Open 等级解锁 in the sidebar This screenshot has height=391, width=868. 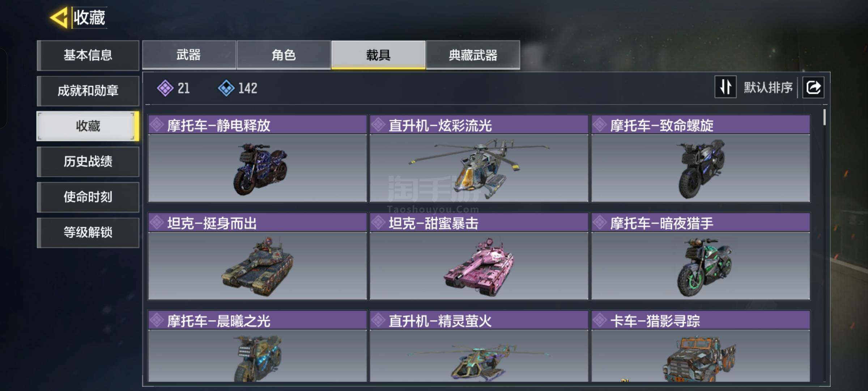pos(88,232)
